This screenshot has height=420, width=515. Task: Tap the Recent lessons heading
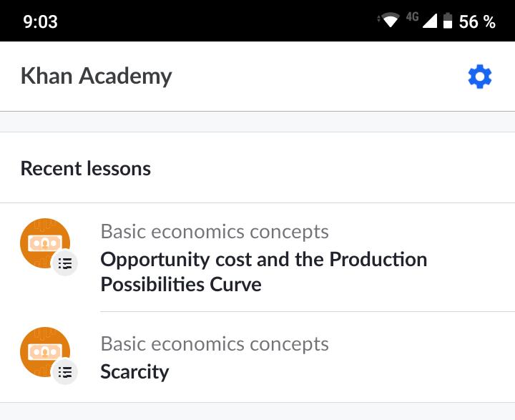86,169
